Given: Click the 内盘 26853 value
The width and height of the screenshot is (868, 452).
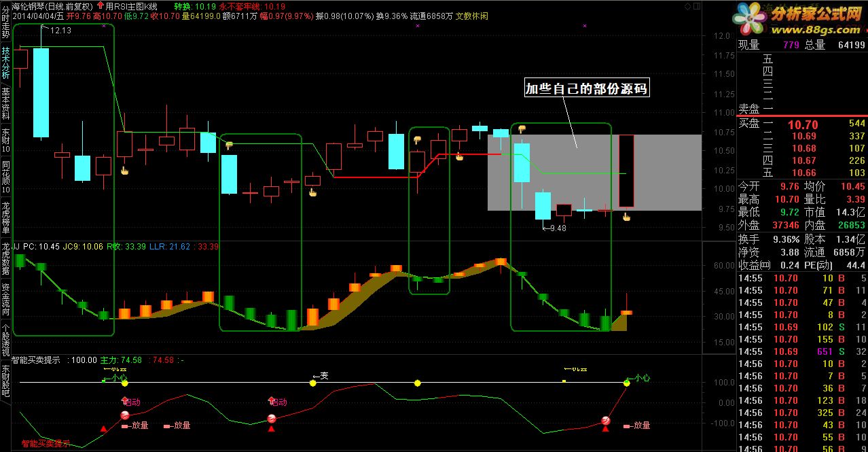Looking at the screenshot, I should [852, 225].
